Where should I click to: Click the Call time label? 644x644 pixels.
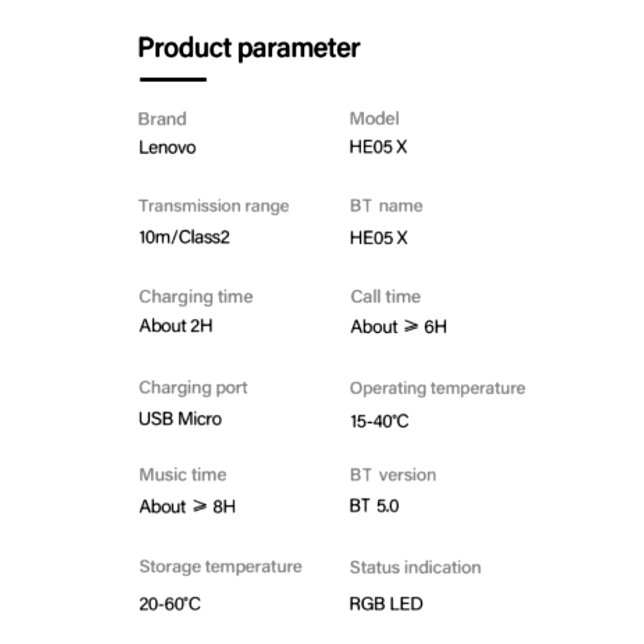point(385,297)
